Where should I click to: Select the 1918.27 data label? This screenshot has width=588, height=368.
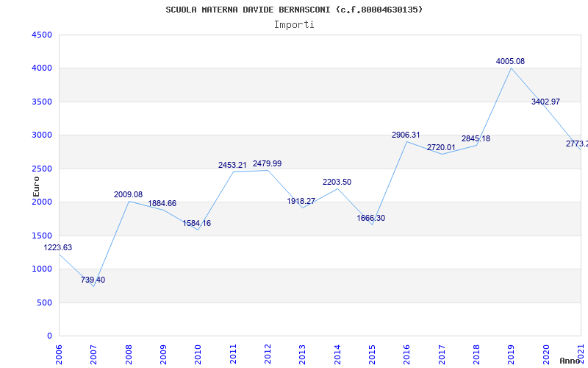tap(301, 201)
